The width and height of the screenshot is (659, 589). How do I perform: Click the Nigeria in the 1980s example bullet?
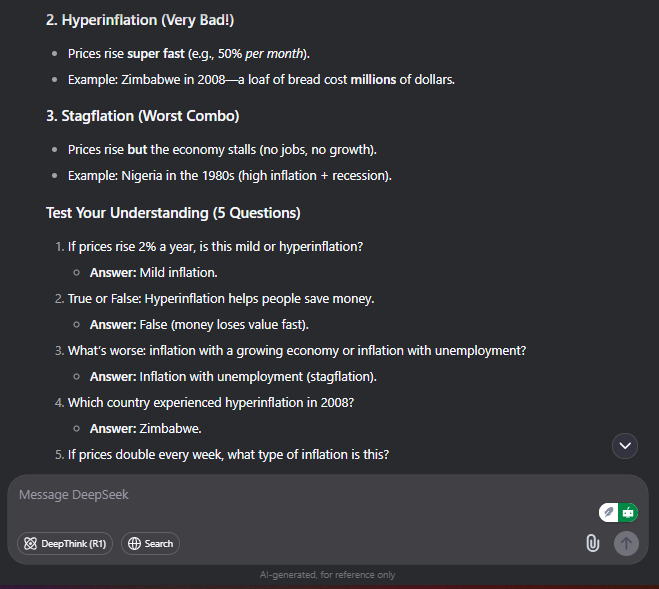pos(229,175)
